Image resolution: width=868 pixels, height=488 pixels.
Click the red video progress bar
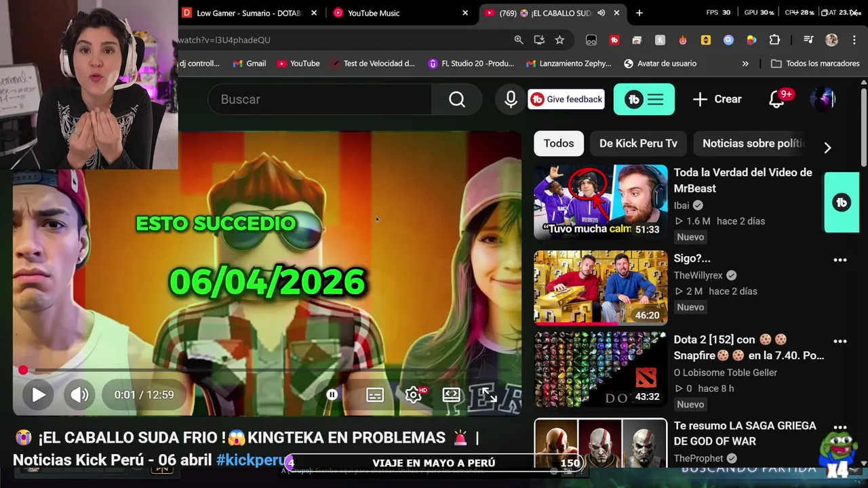click(267, 370)
